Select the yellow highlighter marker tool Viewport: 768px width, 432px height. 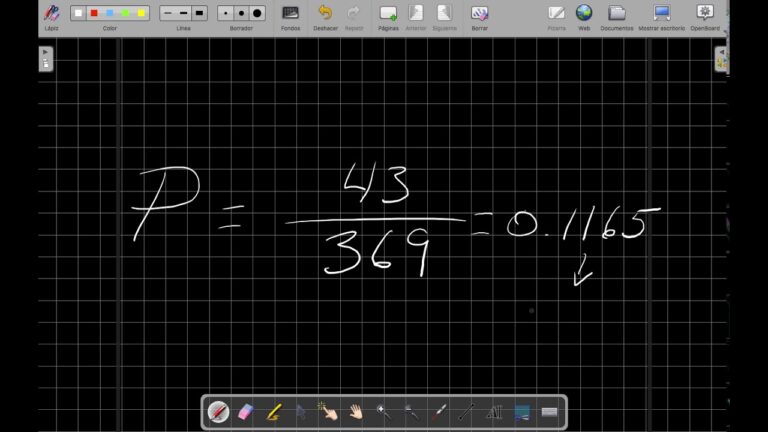(274, 412)
